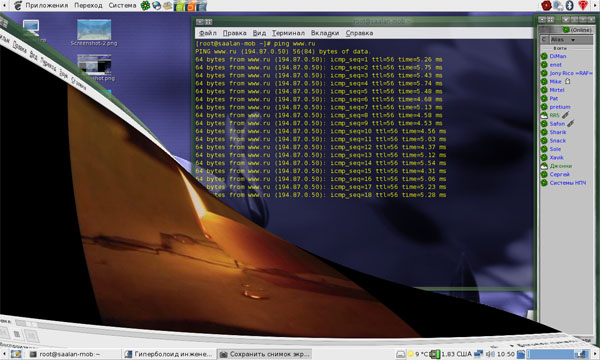Click the away cloud icon next to RRS

point(544,115)
